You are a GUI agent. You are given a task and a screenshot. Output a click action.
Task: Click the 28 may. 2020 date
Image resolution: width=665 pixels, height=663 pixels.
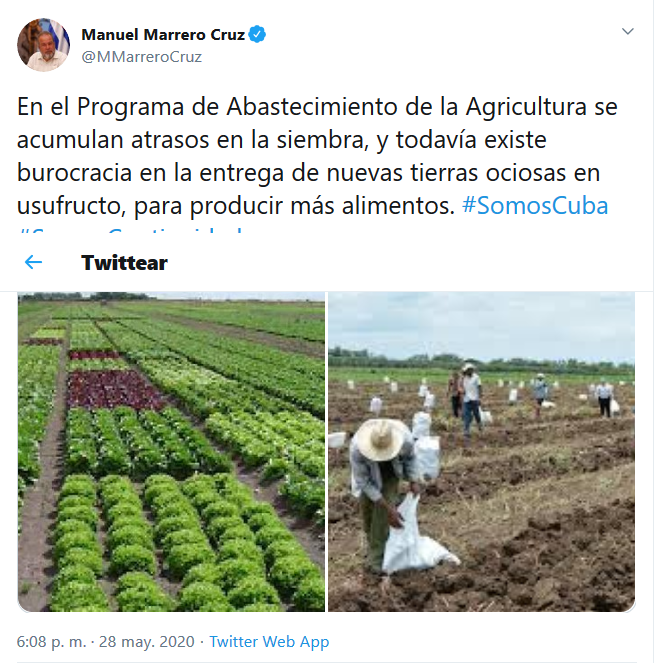coord(147,642)
